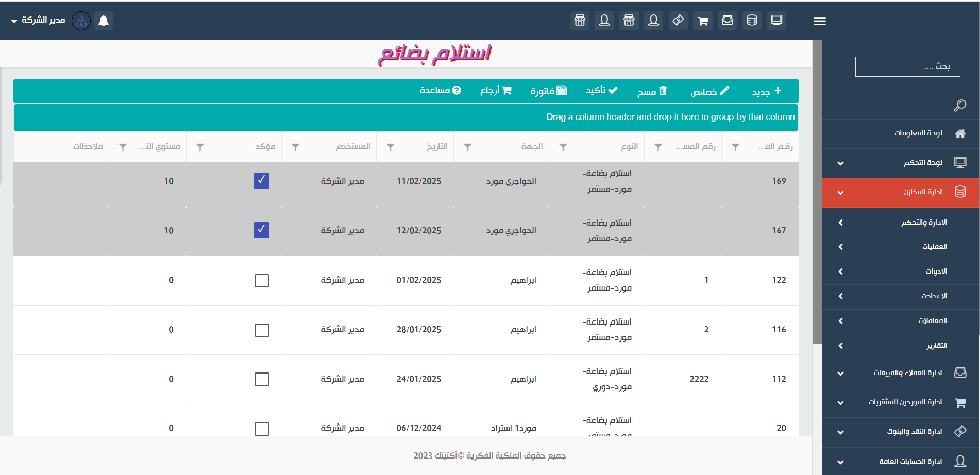Select date cell 11/02/2025
The height and width of the screenshot is (475, 980).
click(x=418, y=181)
